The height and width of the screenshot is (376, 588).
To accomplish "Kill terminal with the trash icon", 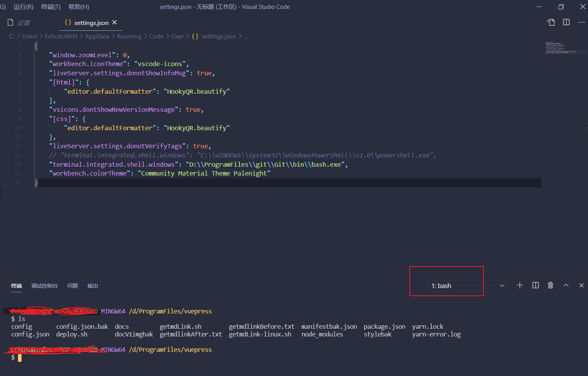I will click(550, 285).
